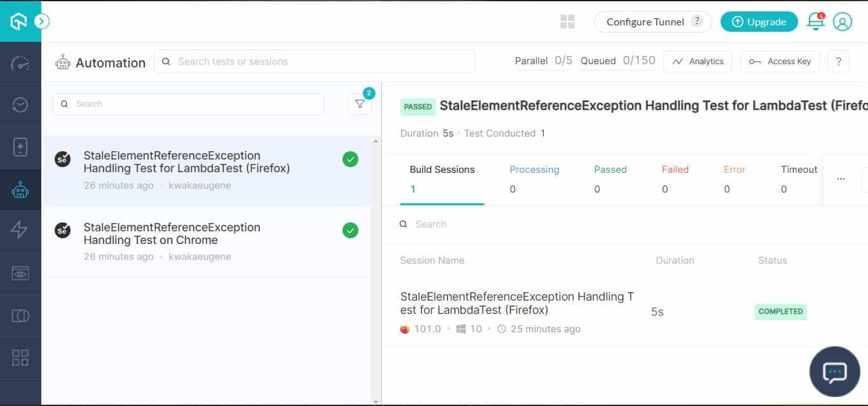Open the apps grid icon near Configure Tunnel
868x406 pixels.
coord(567,21)
